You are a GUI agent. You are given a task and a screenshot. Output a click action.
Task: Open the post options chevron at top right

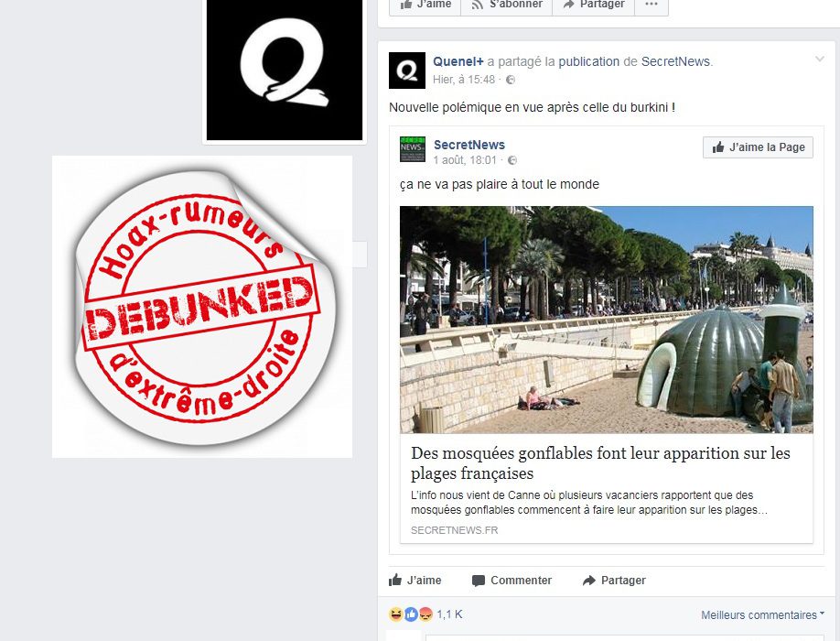820,59
